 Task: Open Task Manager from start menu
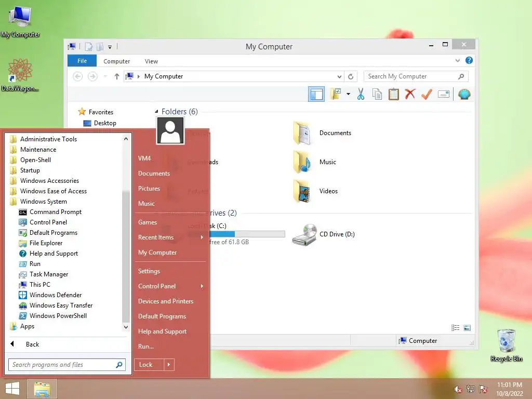(48, 274)
